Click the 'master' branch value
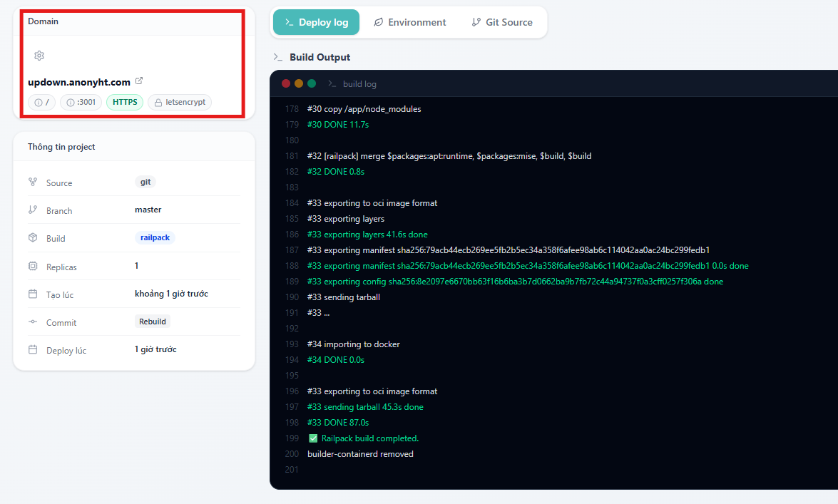Screen dimensions: 838x504 point(148,210)
